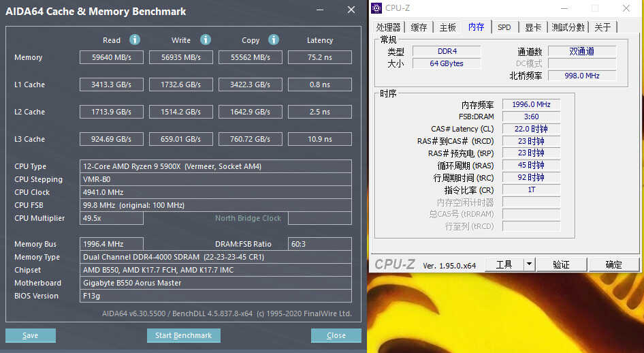Image resolution: width=644 pixels, height=353 pixels.
Task: Click the 指令比率 (CR) value 1T in CPU-Z
Action: [x=531, y=189]
